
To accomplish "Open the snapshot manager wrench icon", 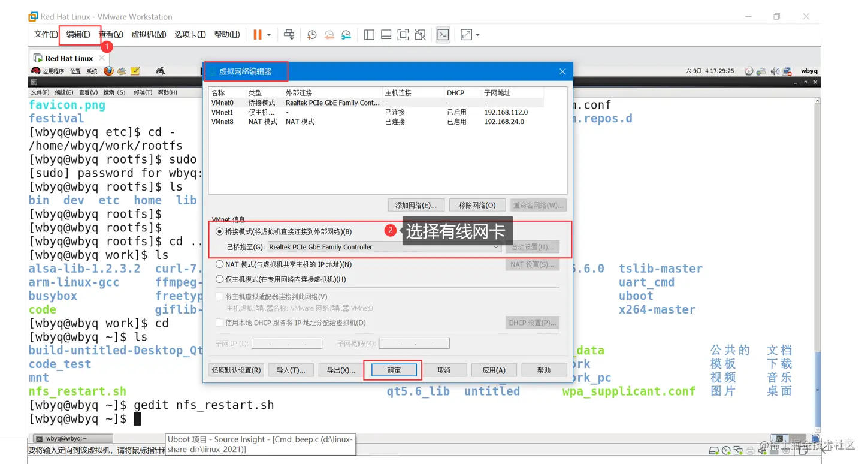I will pyautogui.click(x=346, y=35).
